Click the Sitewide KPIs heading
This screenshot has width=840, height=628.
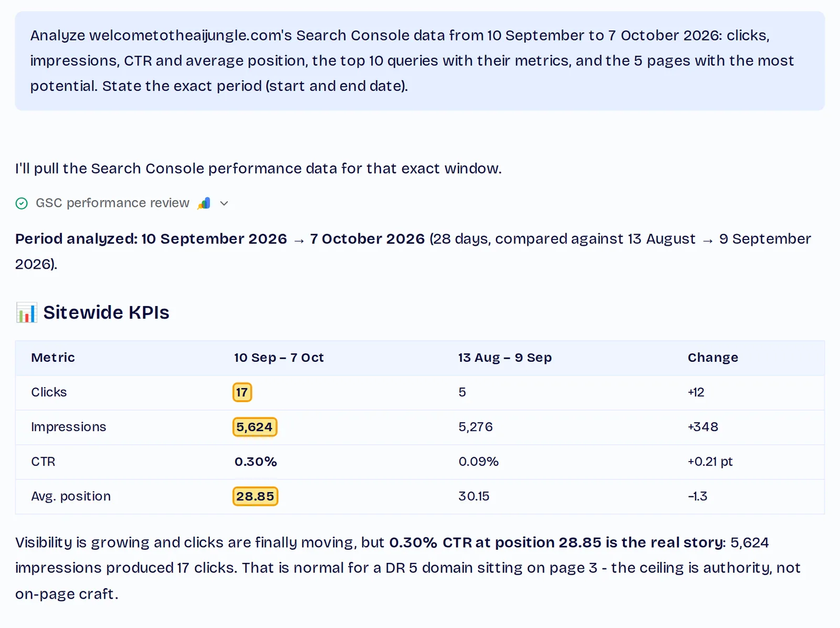coord(106,312)
